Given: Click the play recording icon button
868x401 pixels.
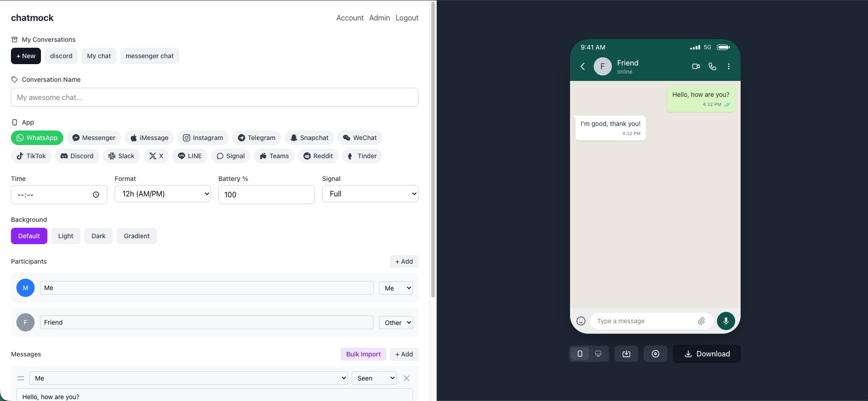Looking at the screenshot, I should pos(656,354).
